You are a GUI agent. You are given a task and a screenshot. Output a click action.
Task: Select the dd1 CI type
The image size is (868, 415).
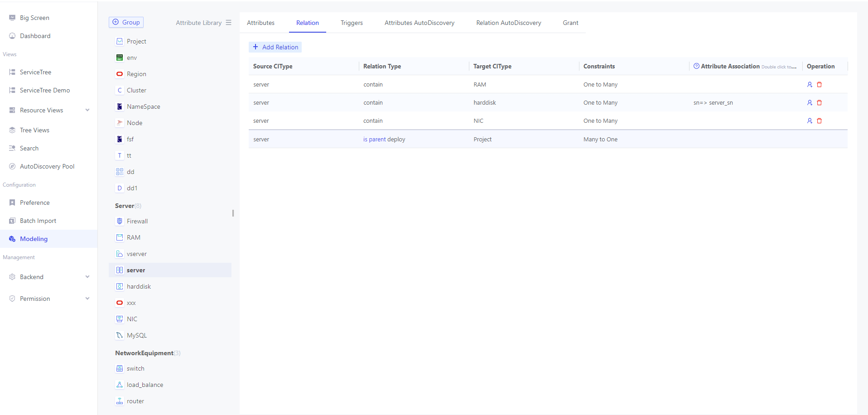(132, 188)
